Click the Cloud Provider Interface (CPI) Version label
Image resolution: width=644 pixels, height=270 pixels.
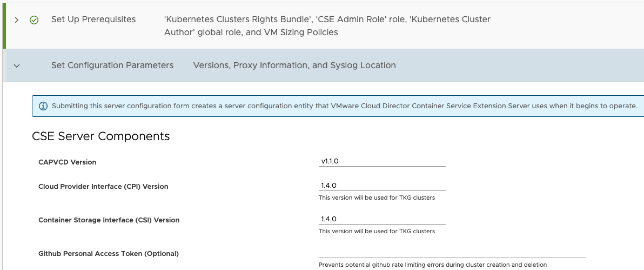pos(103,187)
